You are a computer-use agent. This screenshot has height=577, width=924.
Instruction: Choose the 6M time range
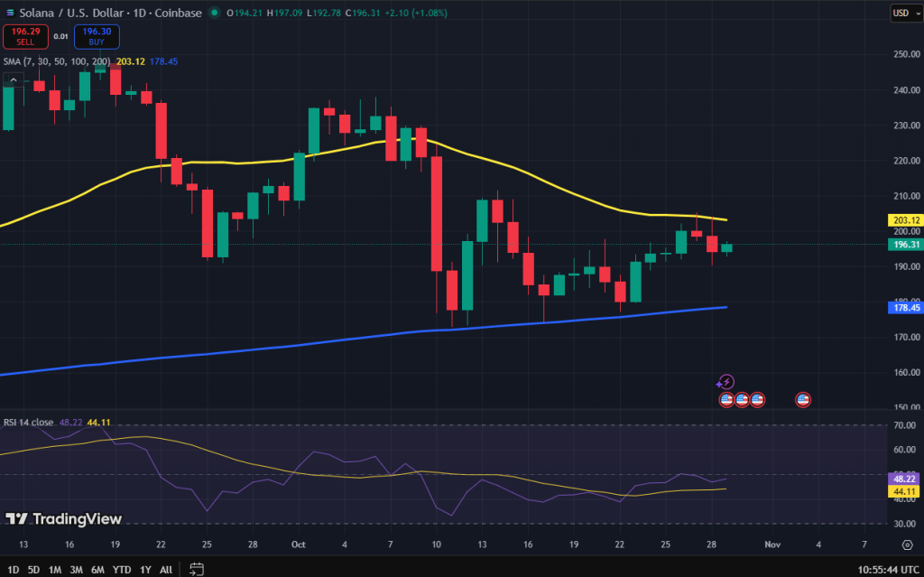click(x=97, y=570)
